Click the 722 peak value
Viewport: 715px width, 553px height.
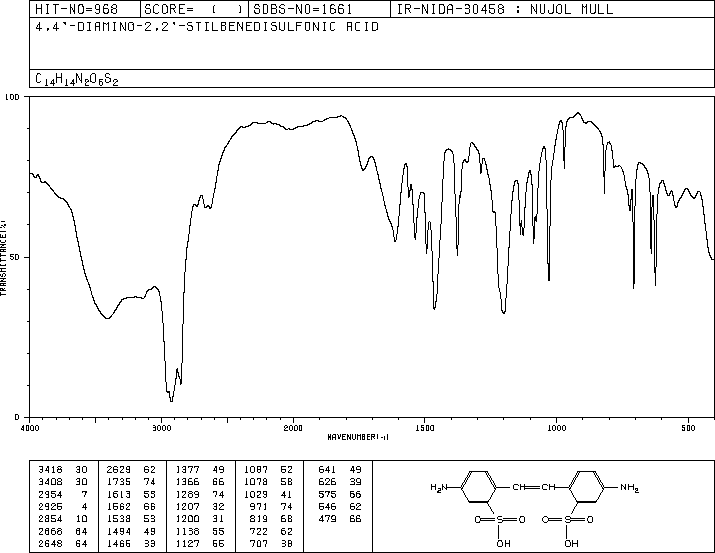(x=259, y=531)
